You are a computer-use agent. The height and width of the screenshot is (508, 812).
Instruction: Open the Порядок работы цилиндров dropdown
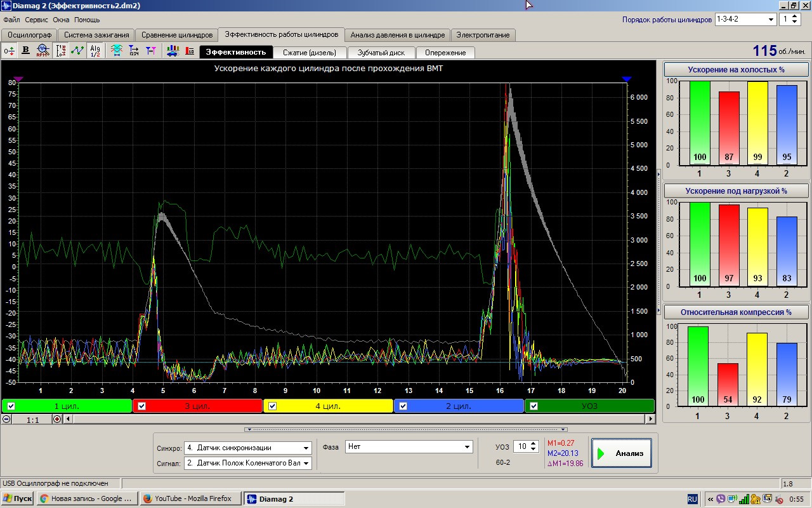771,19
